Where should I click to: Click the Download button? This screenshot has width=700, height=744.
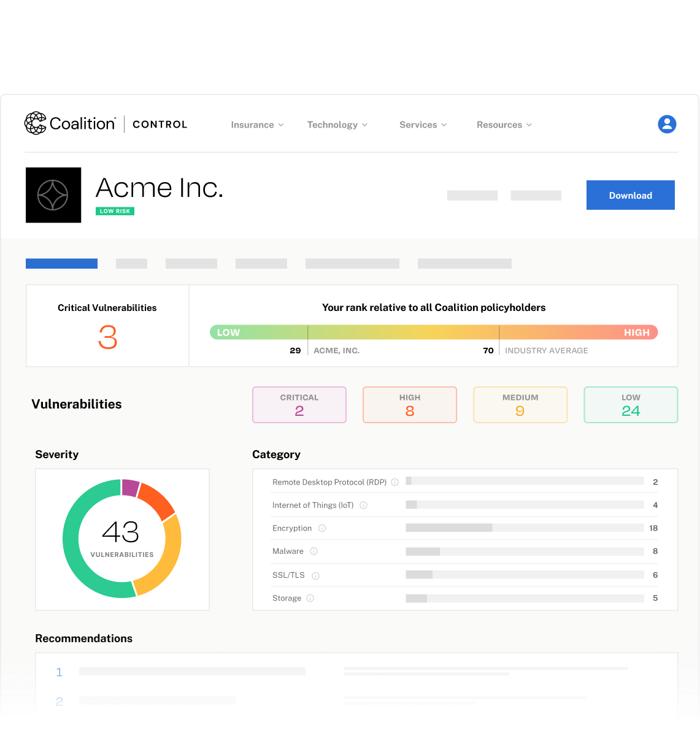pos(630,195)
